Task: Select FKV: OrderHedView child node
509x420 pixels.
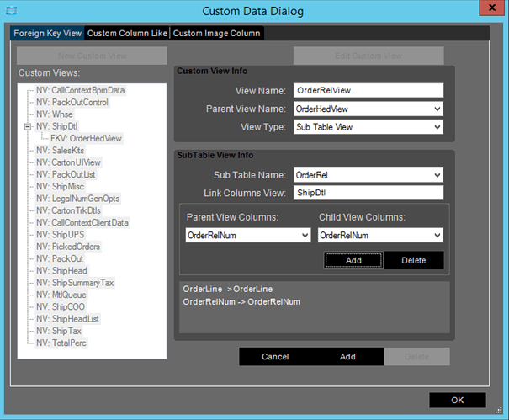Action: tap(86, 138)
